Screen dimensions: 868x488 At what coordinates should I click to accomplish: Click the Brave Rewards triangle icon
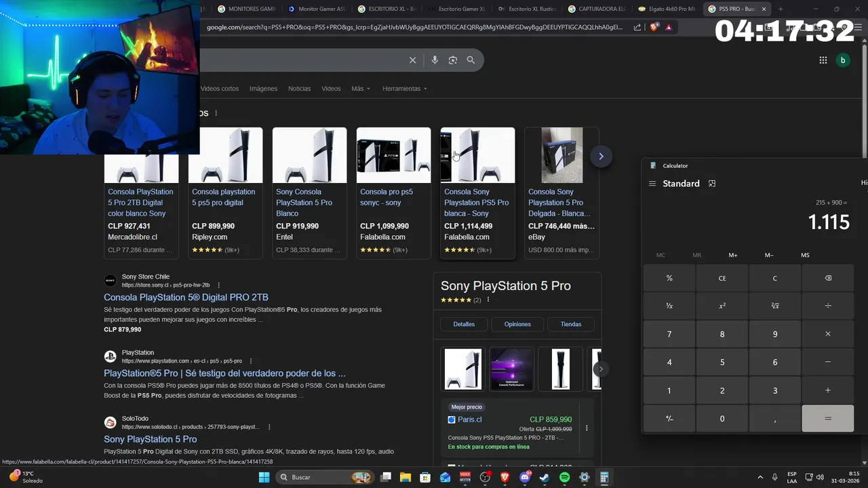[669, 27]
